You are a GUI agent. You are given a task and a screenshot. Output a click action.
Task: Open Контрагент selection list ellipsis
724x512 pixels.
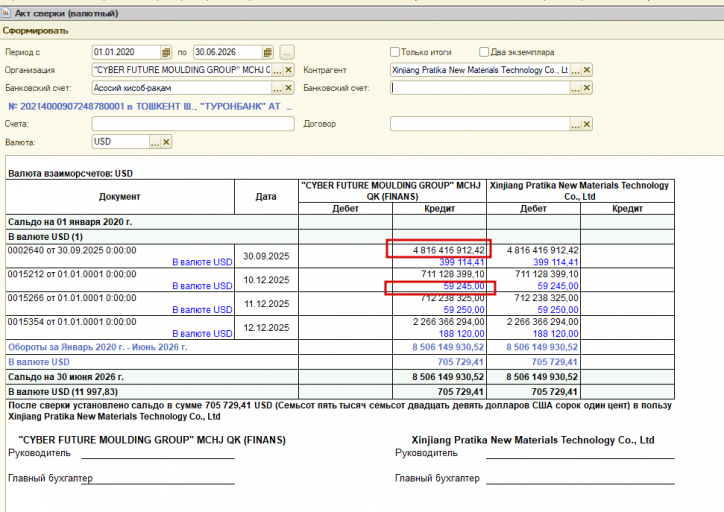[575, 70]
